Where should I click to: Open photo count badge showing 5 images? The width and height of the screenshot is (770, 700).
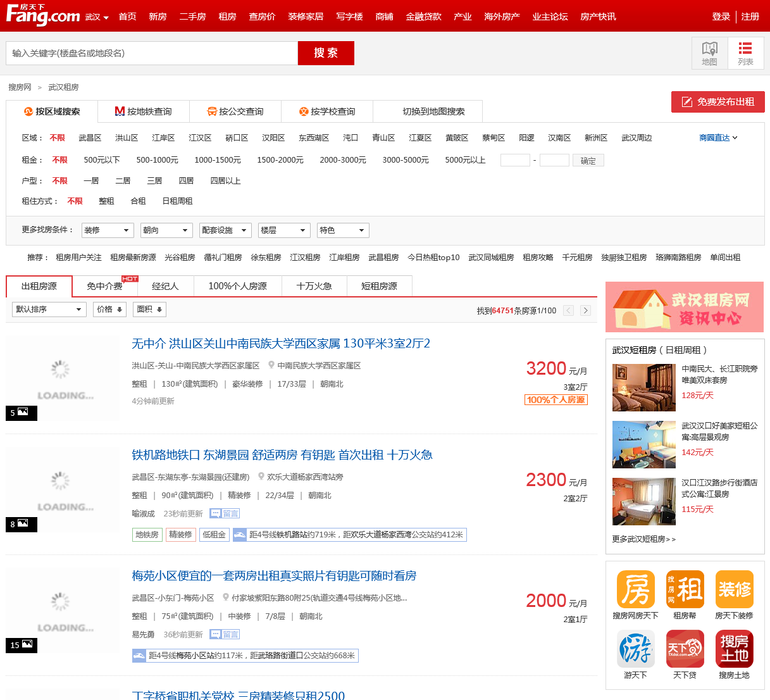pos(21,413)
